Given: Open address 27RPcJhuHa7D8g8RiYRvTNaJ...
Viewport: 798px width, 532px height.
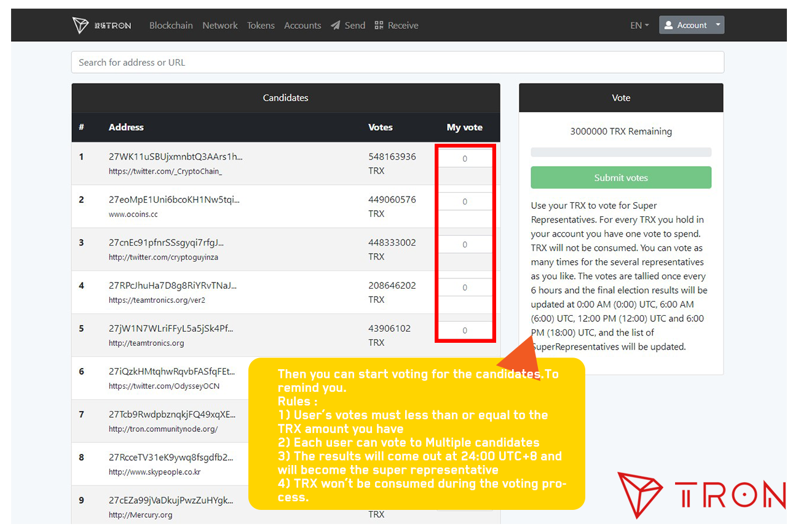Looking at the screenshot, I should click(x=173, y=286).
